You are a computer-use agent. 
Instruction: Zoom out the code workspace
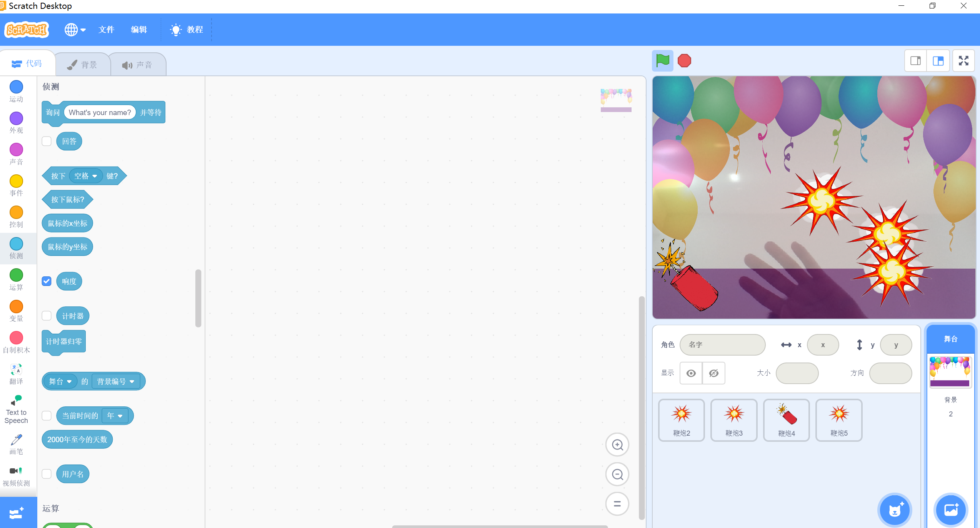pos(617,475)
